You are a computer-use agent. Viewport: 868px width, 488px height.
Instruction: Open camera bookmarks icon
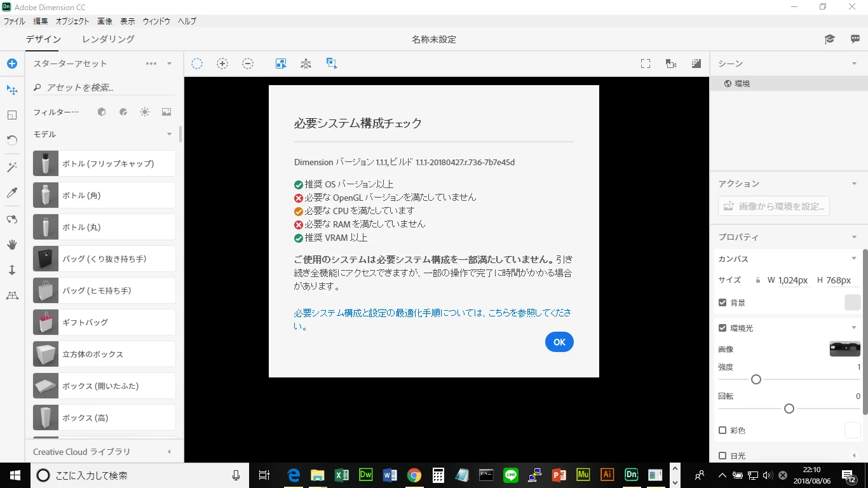coord(670,64)
